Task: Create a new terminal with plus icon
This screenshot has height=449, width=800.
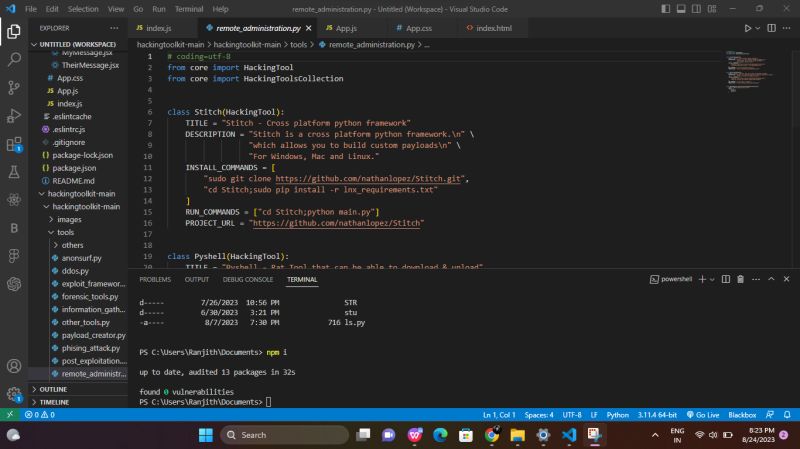Action: (x=702, y=279)
